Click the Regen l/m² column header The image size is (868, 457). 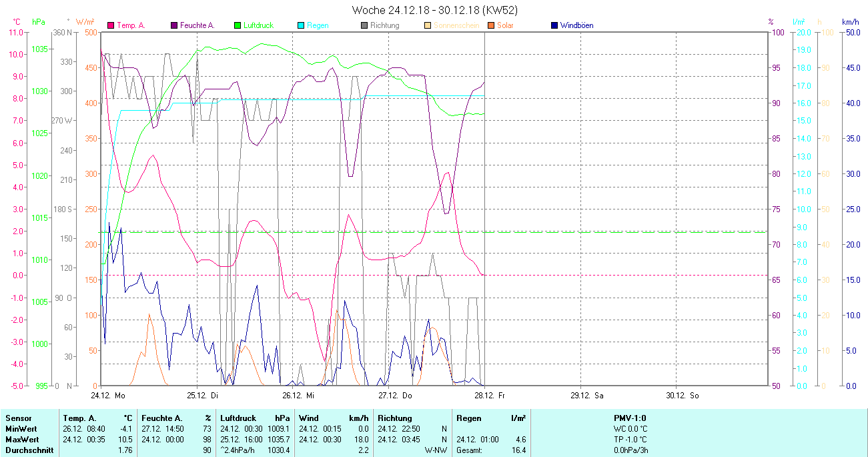491,418
